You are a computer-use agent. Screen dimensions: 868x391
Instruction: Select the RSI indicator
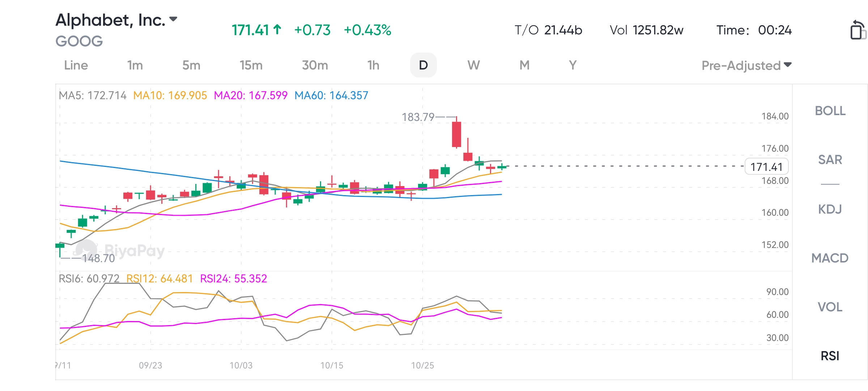pyautogui.click(x=830, y=356)
